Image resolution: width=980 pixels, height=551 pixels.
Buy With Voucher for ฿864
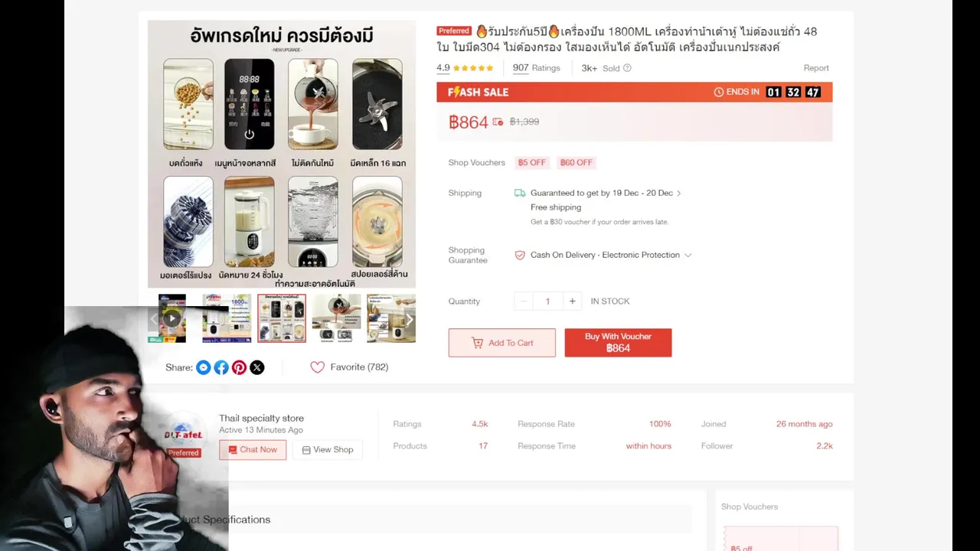tap(618, 343)
